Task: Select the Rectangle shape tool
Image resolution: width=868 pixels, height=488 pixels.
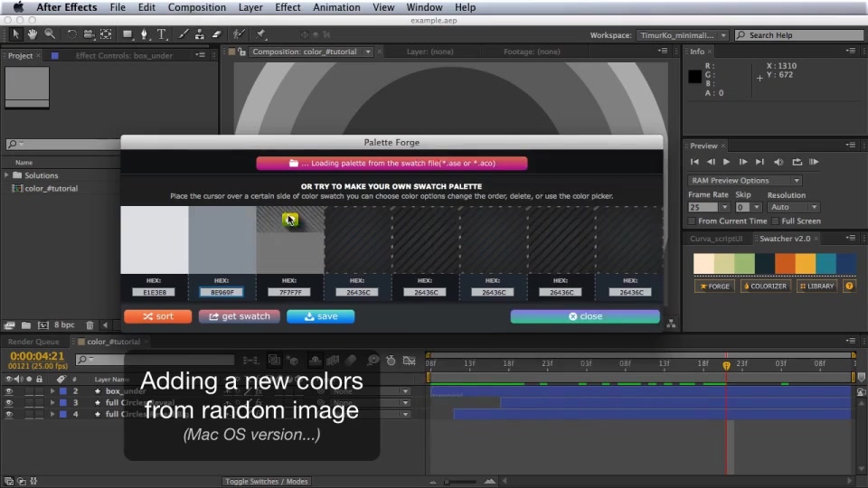Action: pos(127,34)
